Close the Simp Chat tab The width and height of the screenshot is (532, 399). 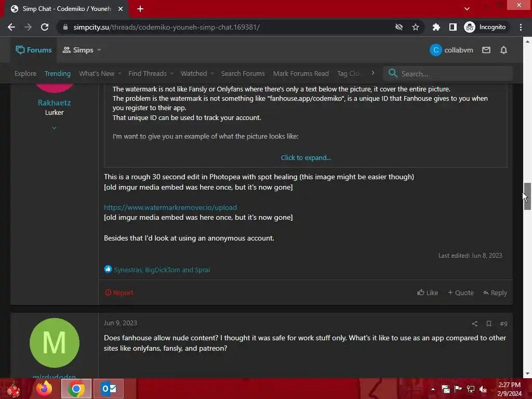(x=121, y=9)
